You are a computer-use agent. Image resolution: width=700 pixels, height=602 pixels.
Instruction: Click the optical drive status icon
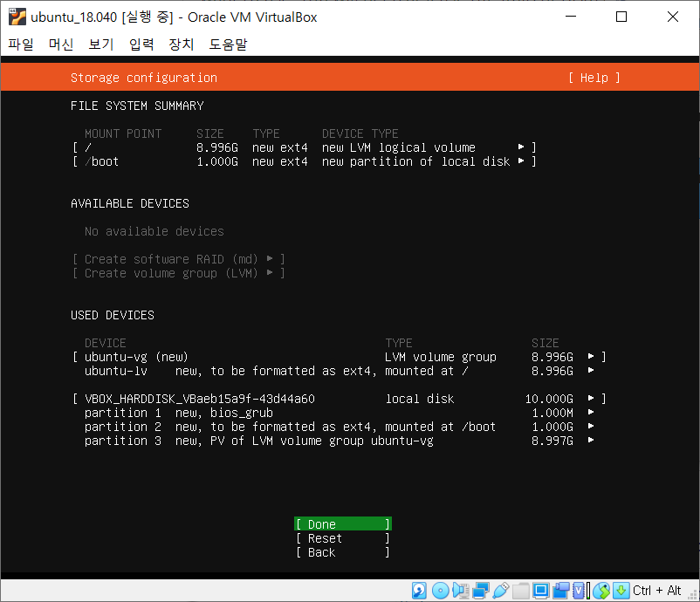440,591
